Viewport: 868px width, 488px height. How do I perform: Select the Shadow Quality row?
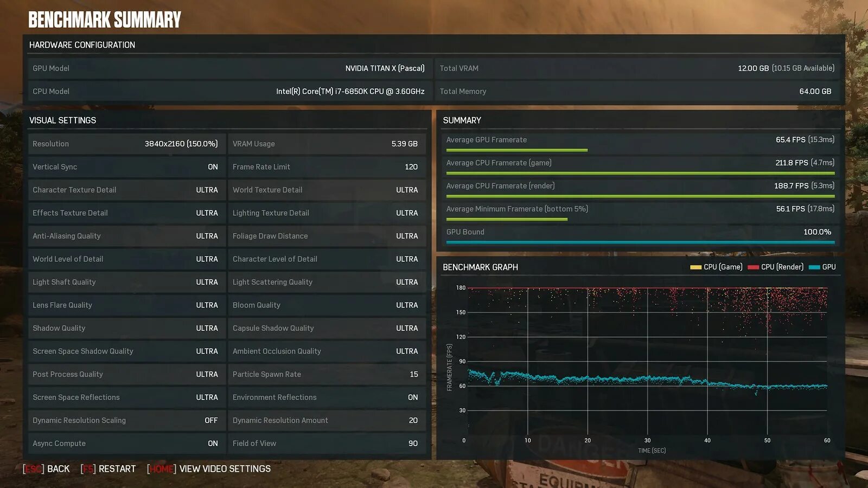[x=126, y=328]
